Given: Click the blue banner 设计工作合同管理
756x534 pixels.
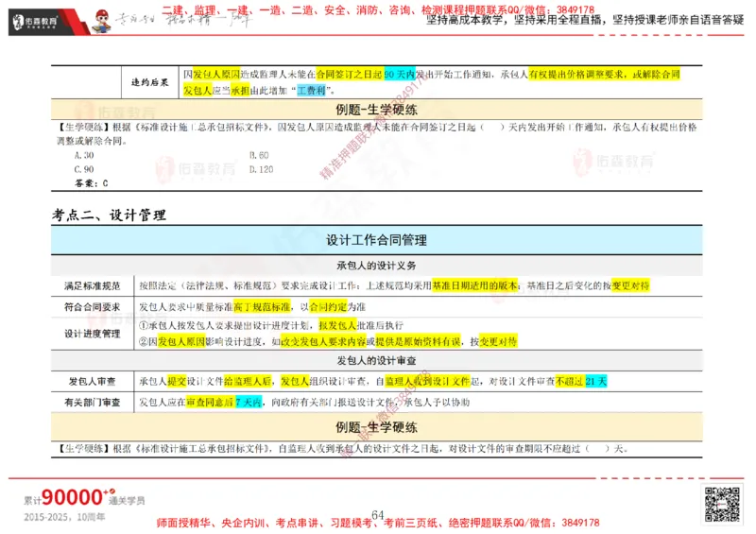Looking at the screenshot, I should pos(376,240).
